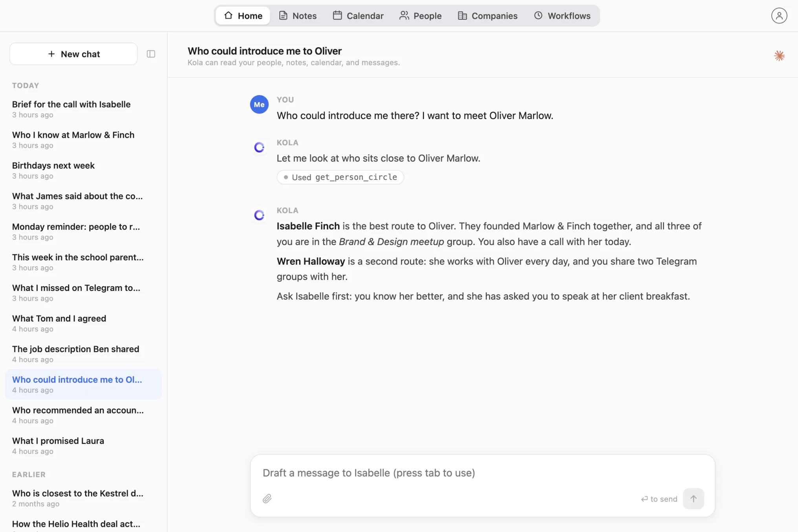Open the Home tab
Screen dimensions: 798x532
(x=243, y=16)
